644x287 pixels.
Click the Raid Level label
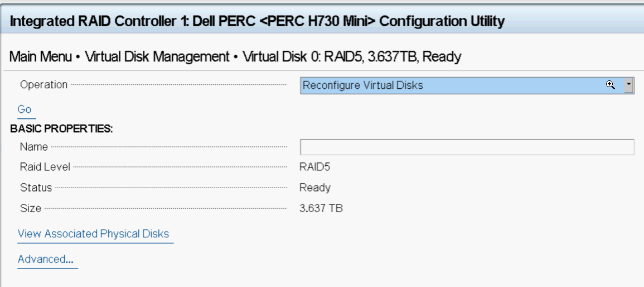45,167
